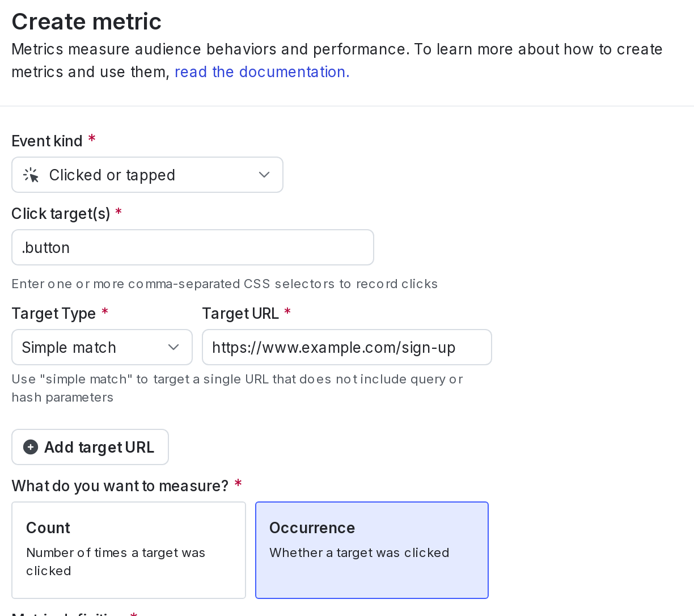Deselect the highlighted Occurrence option
This screenshot has width=694, height=616.
[x=371, y=549]
